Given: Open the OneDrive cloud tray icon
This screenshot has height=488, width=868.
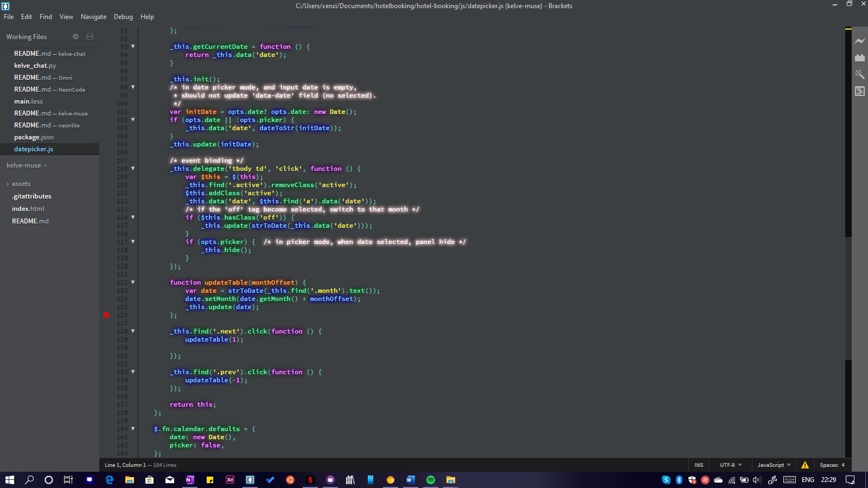Looking at the screenshot, I should (x=718, y=480).
